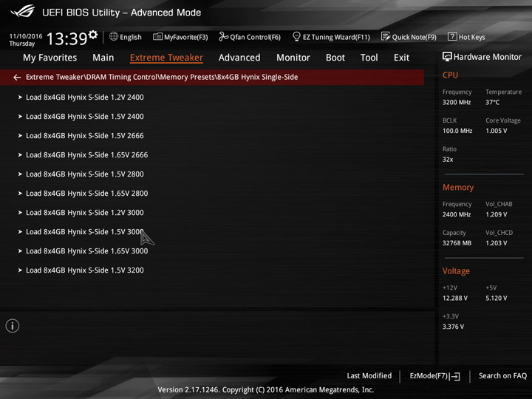Click the 13:39 clock display
This screenshot has height=399, width=532.
tap(66, 38)
